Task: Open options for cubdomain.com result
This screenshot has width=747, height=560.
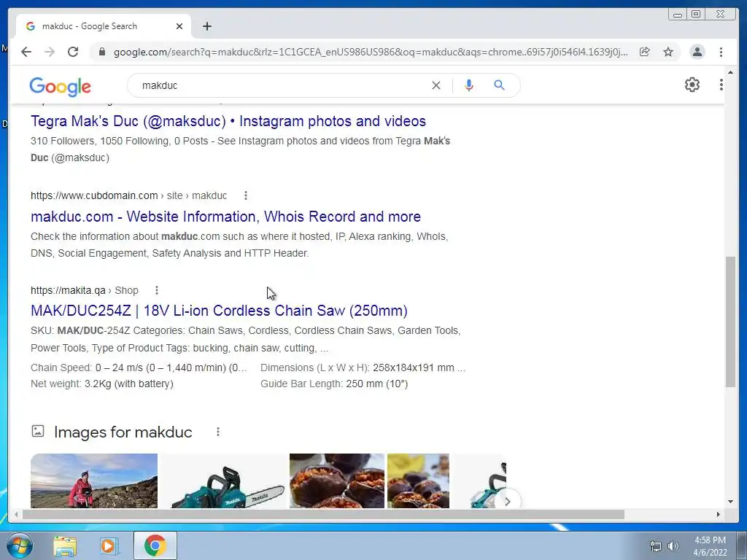Action: (x=246, y=195)
